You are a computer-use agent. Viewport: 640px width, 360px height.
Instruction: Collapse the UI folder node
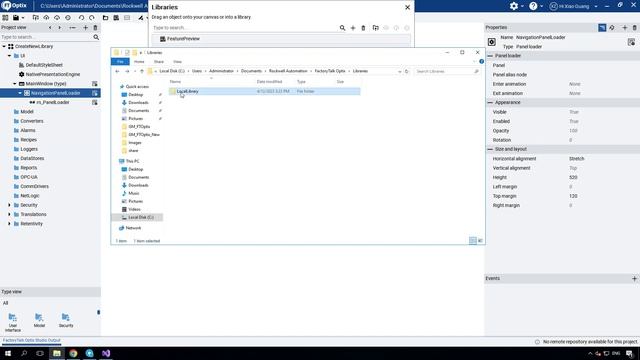[x=9, y=56]
